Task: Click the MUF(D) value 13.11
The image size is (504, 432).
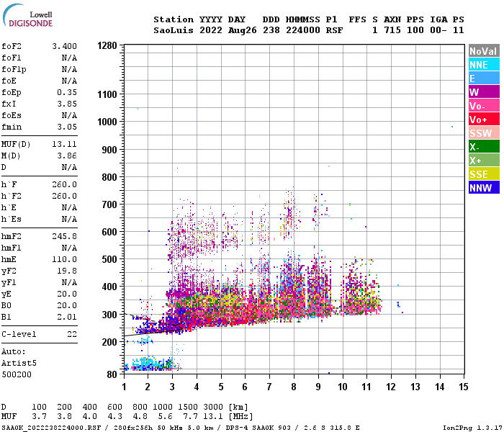Action: (64, 144)
